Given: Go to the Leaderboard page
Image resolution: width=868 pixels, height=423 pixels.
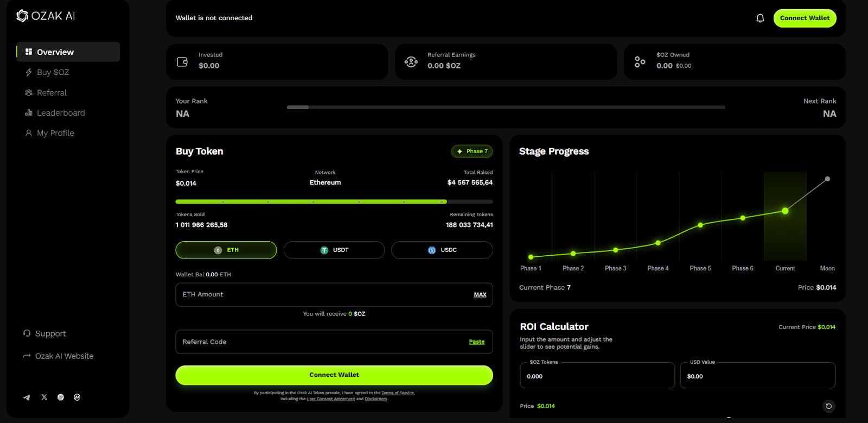Looking at the screenshot, I should [x=60, y=113].
